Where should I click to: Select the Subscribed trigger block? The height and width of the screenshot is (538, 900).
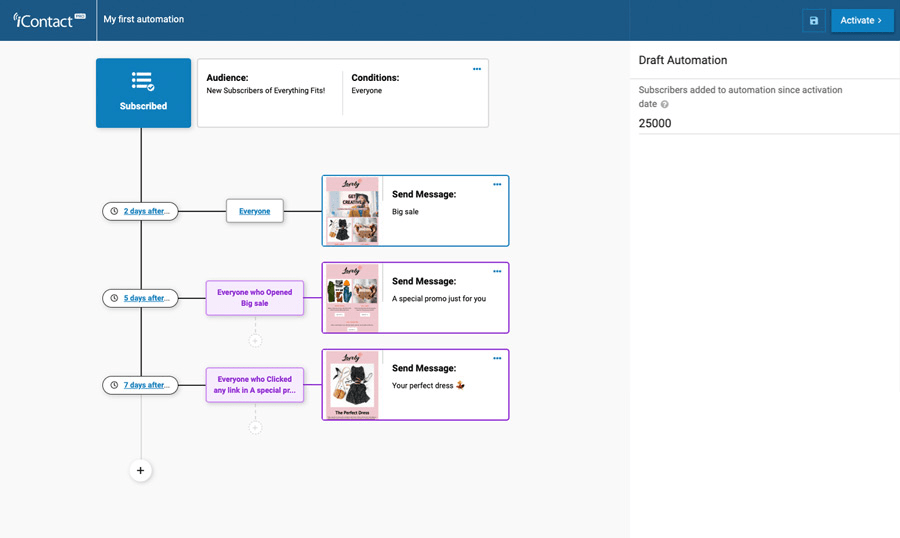coord(143,93)
